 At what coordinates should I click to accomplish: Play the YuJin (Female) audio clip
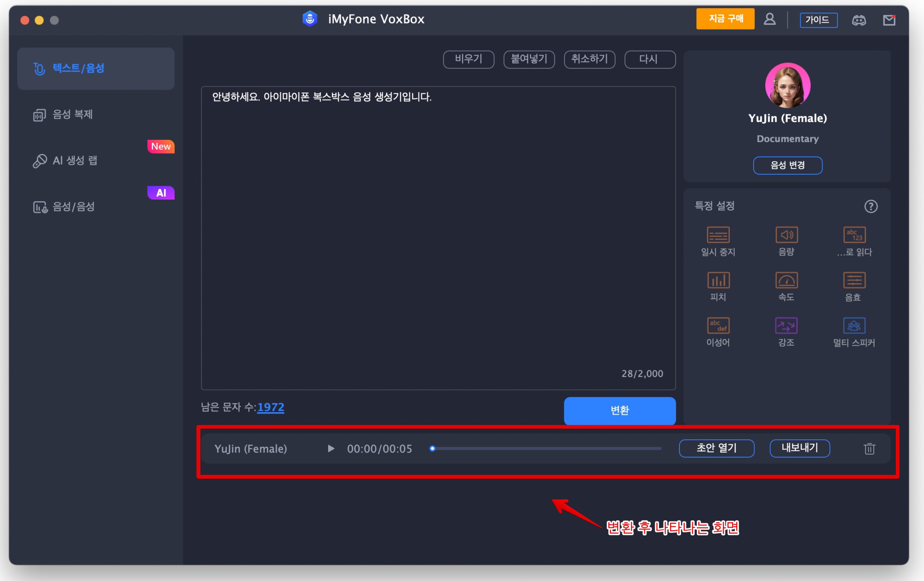tap(331, 448)
